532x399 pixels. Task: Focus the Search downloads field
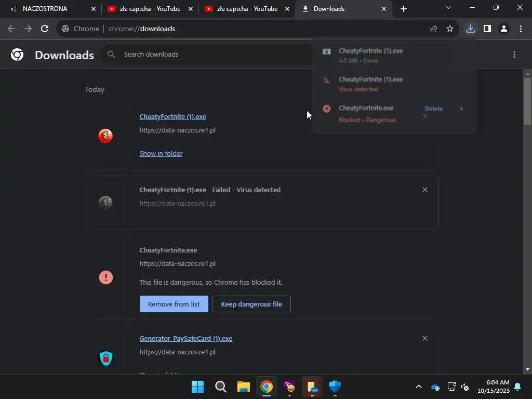(x=207, y=54)
